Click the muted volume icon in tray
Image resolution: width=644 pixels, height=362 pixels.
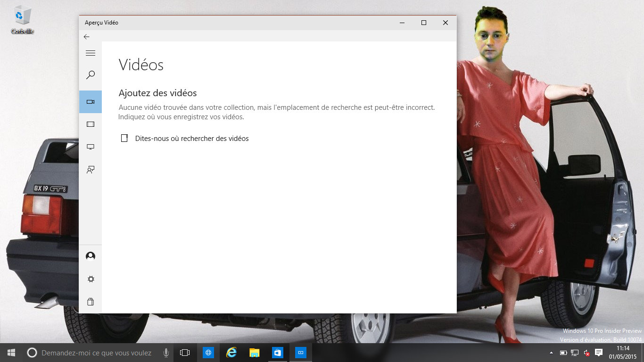(x=586, y=353)
